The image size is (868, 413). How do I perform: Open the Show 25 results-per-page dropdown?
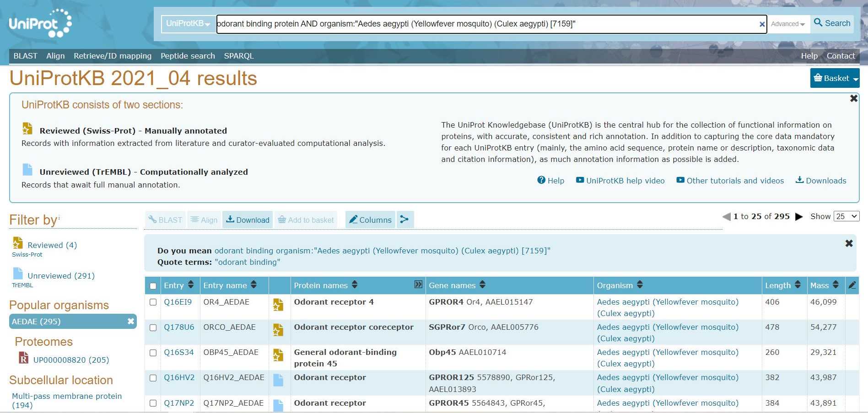click(846, 216)
